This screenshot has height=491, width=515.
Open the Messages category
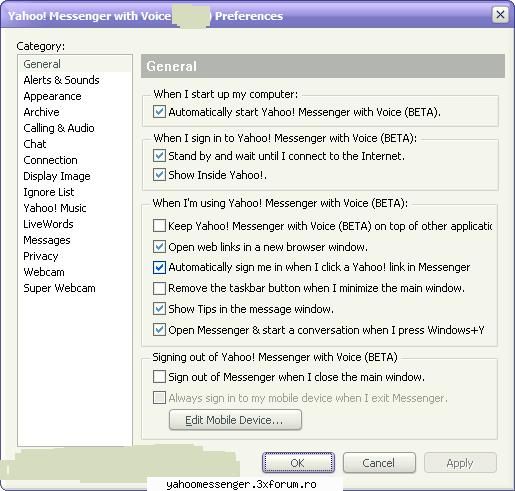[x=47, y=240]
